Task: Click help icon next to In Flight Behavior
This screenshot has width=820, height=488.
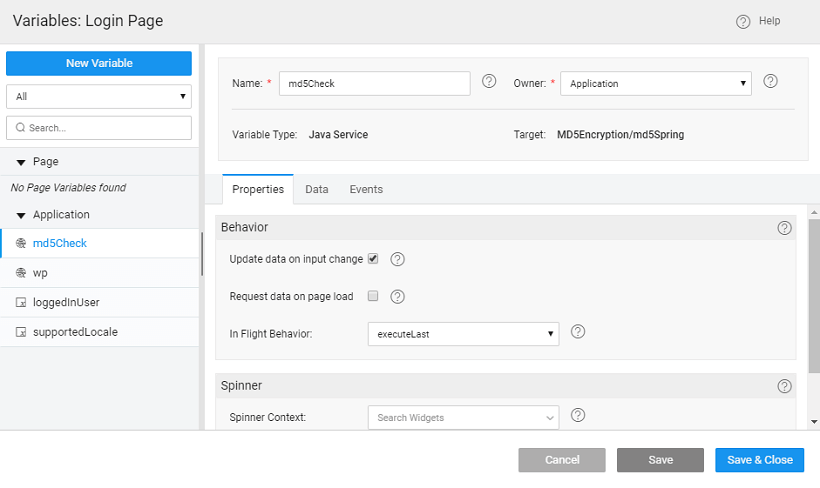Action: [577, 333]
